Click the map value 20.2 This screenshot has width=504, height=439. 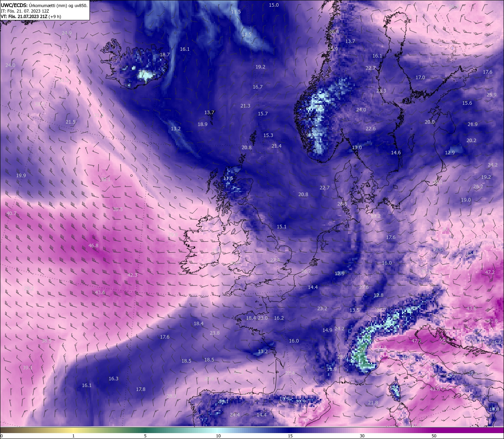pos(471,141)
